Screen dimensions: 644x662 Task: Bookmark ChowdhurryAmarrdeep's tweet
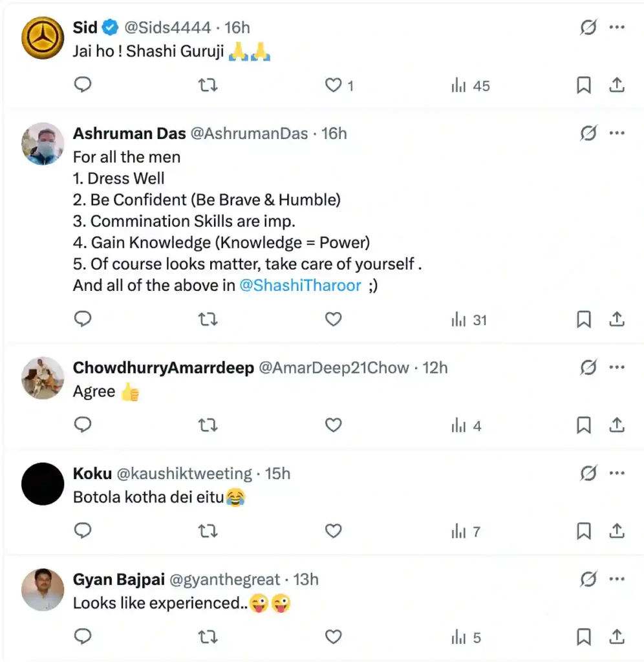click(x=584, y=425)
